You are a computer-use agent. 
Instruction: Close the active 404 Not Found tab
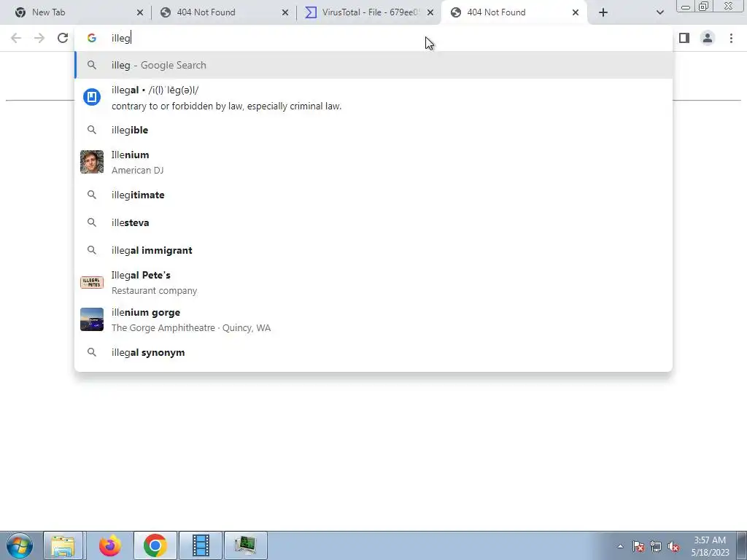click(x=576, y=12)
